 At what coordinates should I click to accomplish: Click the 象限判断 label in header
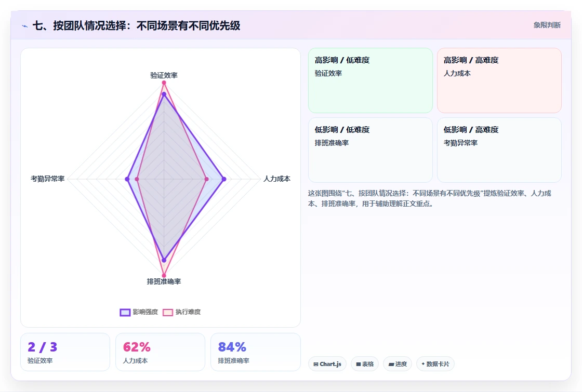[x=547, y=25]
